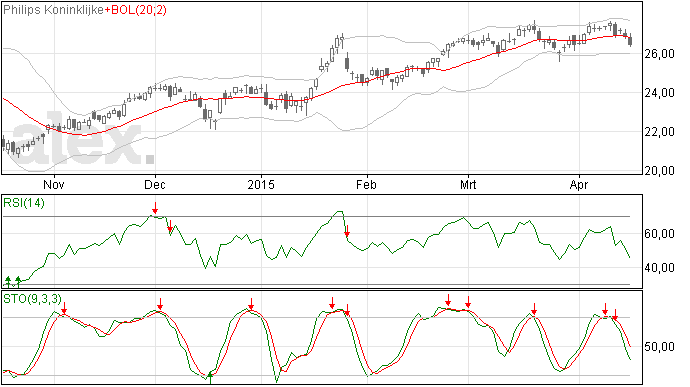This screenshot has height=387, width=690.
Task: Click the Nov date axis label
Action: tap(54, 184)
